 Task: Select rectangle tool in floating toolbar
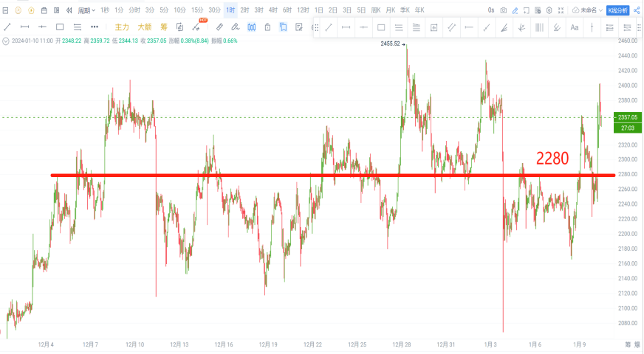(381, 27)
